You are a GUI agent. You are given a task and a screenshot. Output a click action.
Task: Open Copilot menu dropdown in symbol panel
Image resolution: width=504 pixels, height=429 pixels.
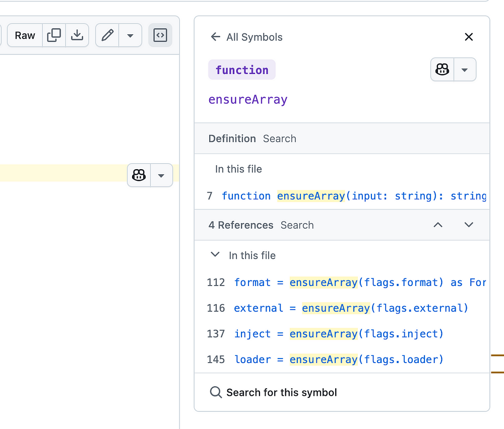[x=465, y=69]
